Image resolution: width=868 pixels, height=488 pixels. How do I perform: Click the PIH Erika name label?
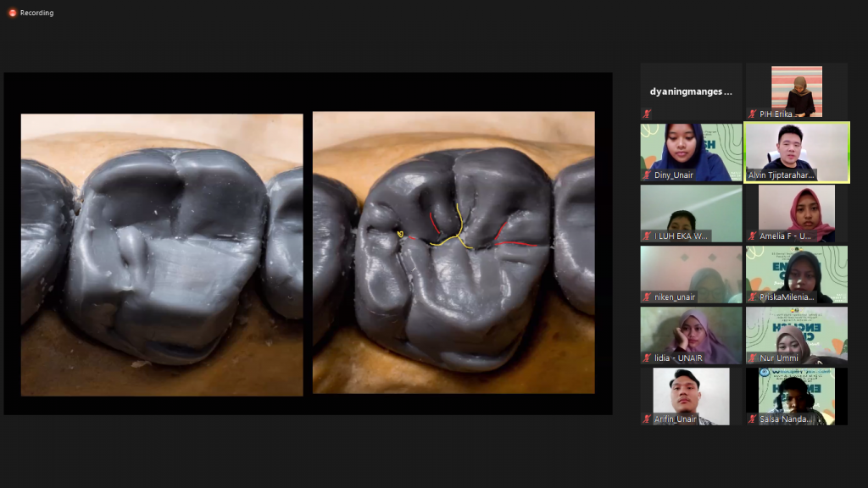pos(775,114)
